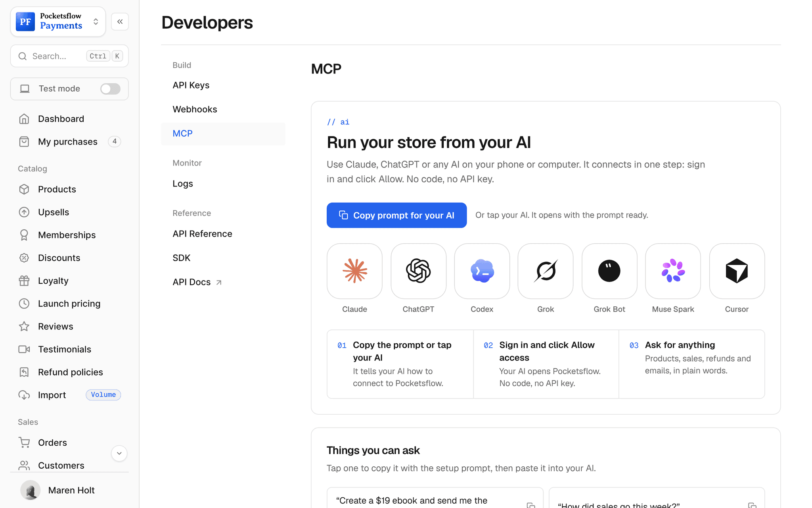Open Claude AI integration tile

354,271
